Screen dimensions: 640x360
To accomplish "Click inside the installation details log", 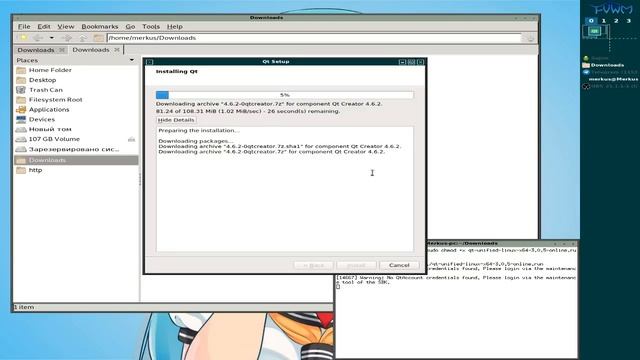I will tap(284, 189).
